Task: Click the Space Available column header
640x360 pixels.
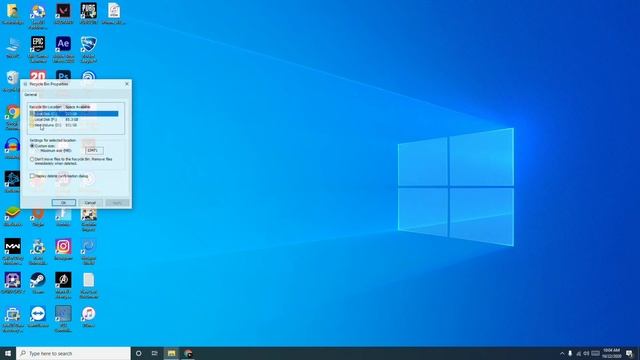Action: coord(78,107)
